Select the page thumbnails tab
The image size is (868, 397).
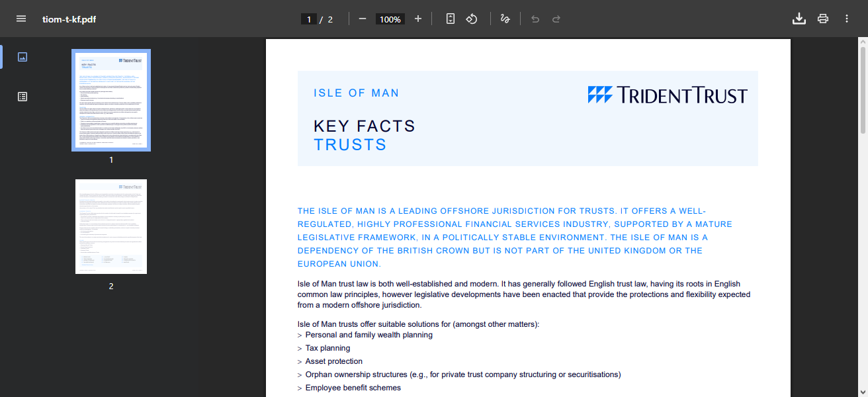tap(22, 57)
